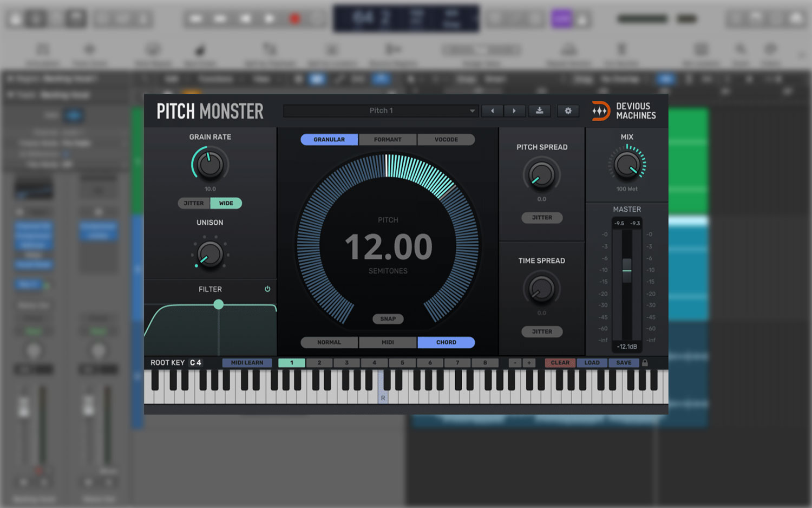This screenshot has width=812, height=508.
Task: Select the Chord pitch input tab
Action: click(446, 342)
